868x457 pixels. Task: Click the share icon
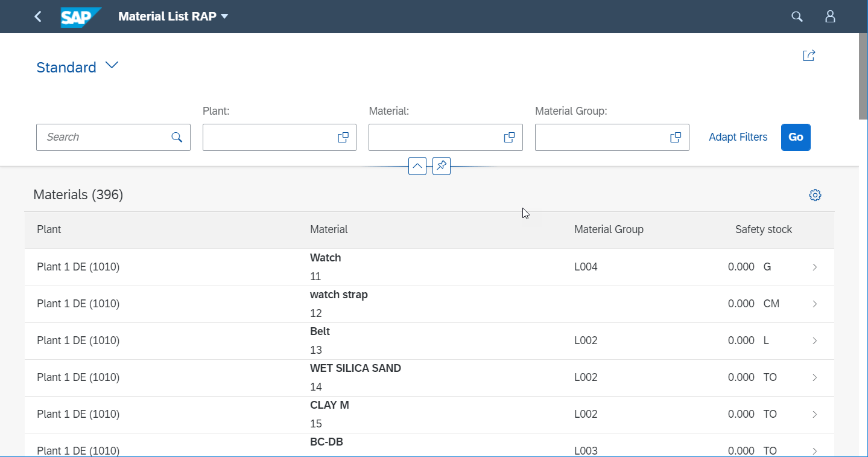(x=809, y=56)
